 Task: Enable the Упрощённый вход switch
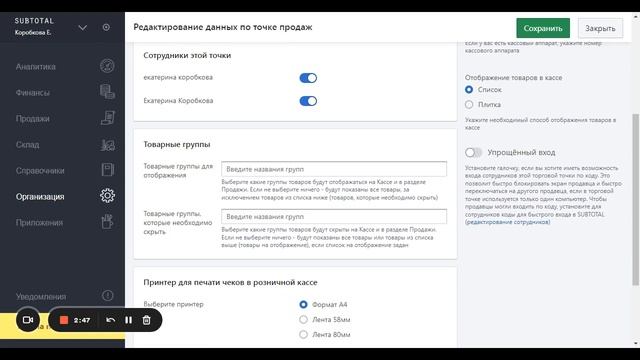coord(473,152)
